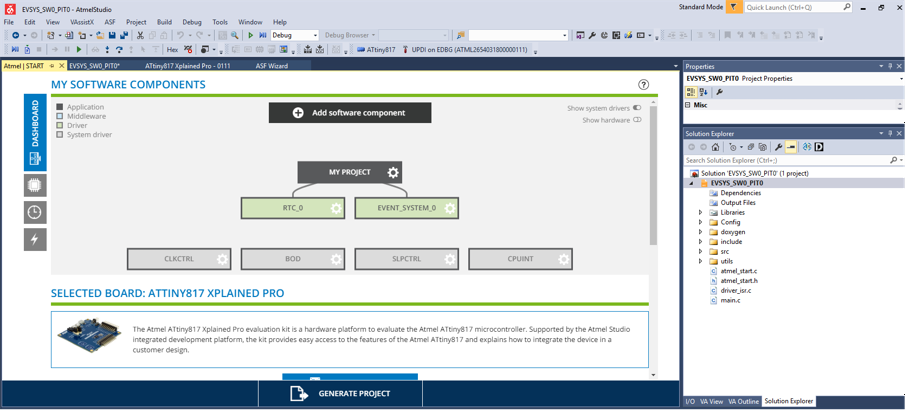Screen dimensions: 905x410
Task: Switch to EVSYS_SW0_PIT0* tab
Action: coord(94,66)
